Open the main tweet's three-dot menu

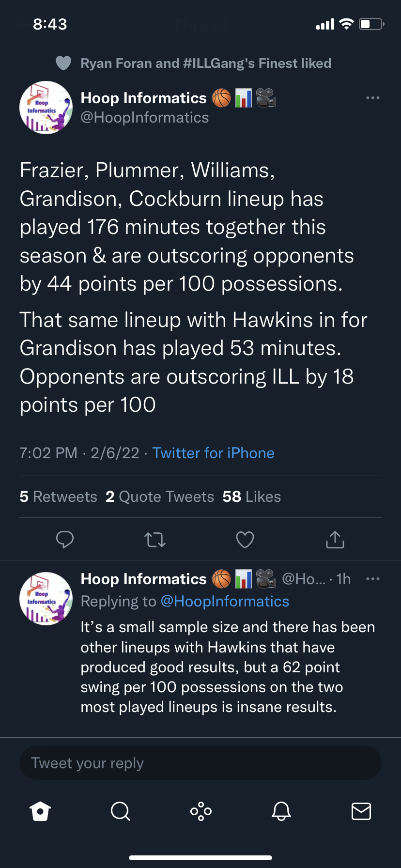tap(372, 98)
